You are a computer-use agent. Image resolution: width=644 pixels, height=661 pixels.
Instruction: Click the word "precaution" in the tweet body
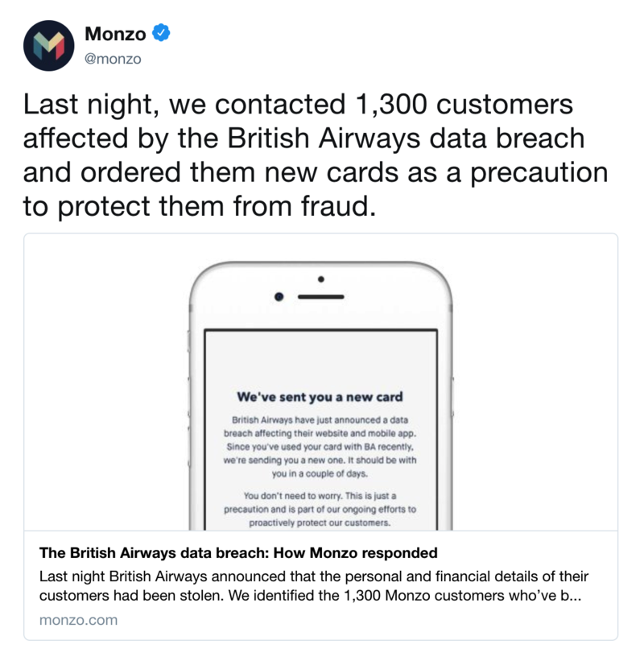tap(539, 172)
